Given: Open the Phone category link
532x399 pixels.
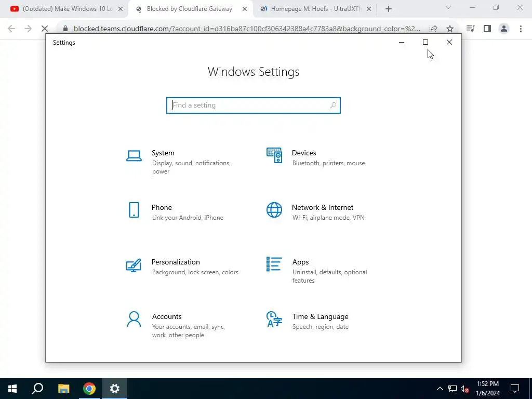Looking at the screenshot, I should point(162,207).
